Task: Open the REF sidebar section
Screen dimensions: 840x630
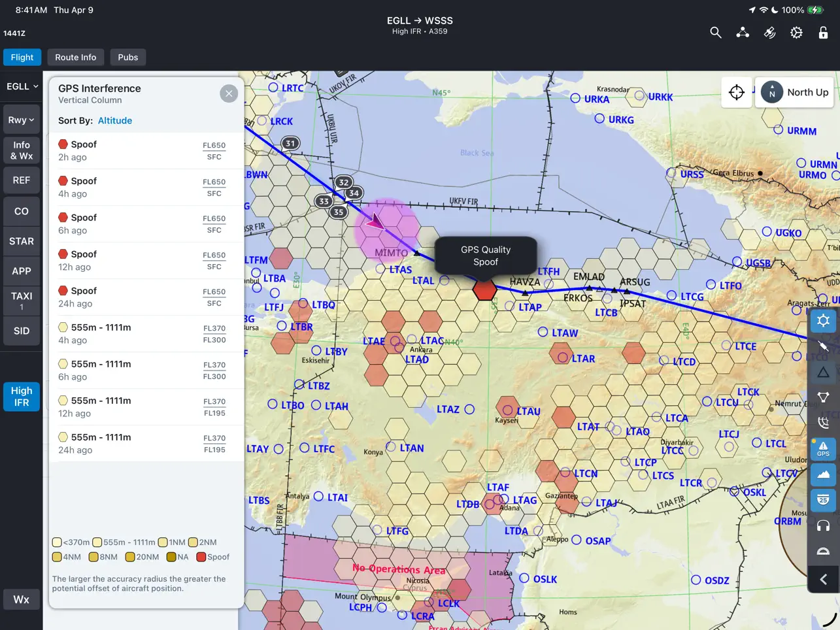Action: tap(22, 180)
